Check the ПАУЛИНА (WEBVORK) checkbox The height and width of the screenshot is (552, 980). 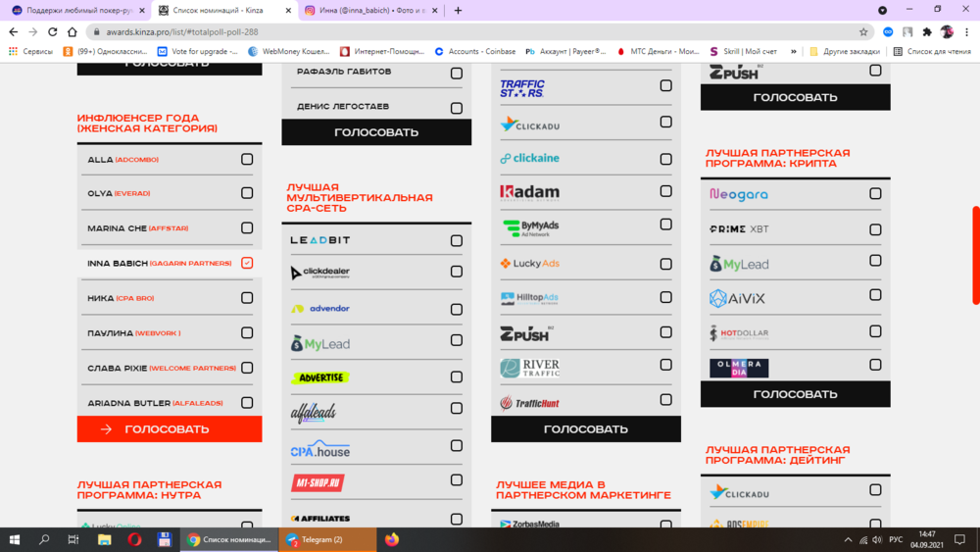point(247,333)
